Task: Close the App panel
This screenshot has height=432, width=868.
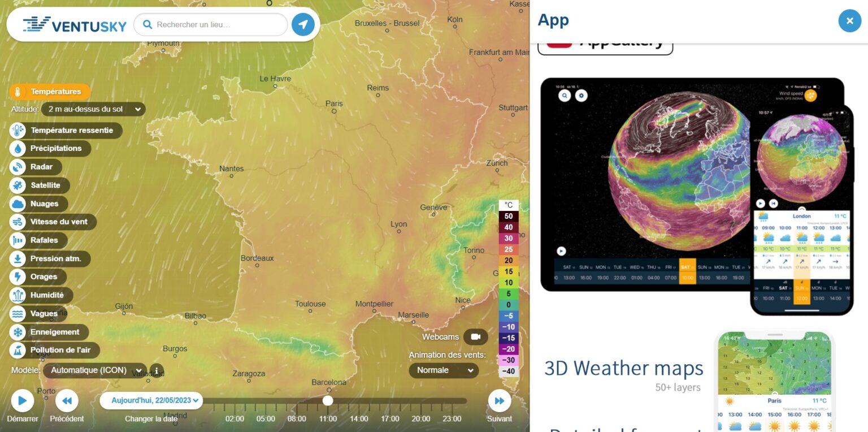Action: coord(849,21)
